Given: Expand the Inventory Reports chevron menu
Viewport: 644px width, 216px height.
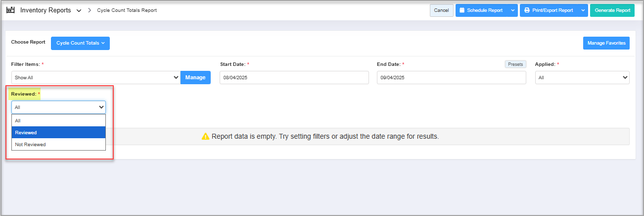Looking at the screenshot, I should tap(79, 10).
